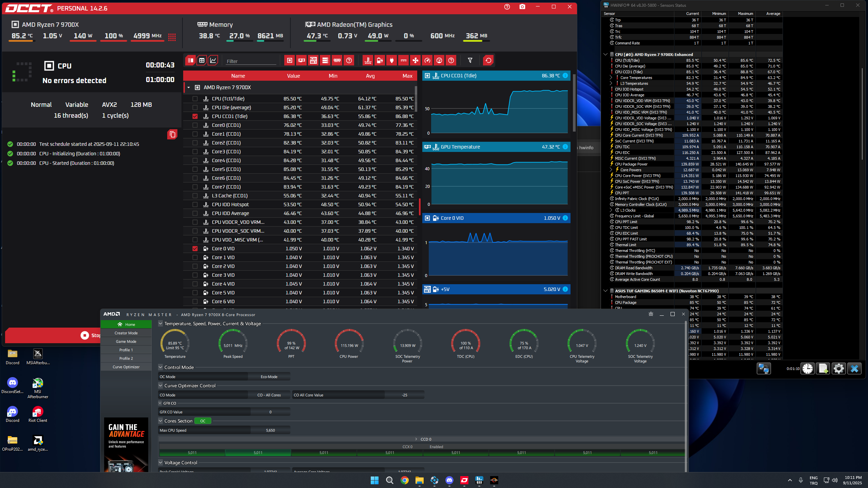This screenshot has height=488, width=868.
Task: Click into the OCCT sensor Filter field
Action: point(251,61)
